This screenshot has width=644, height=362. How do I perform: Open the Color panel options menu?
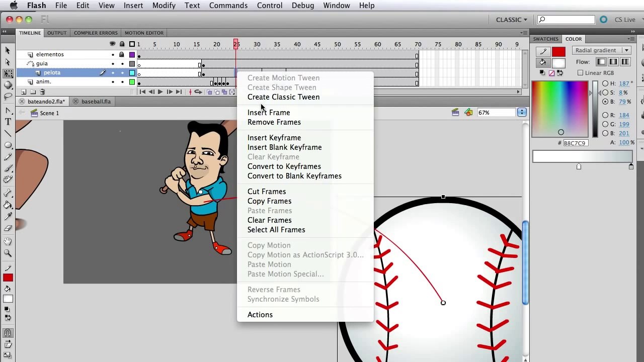[631, 39]
